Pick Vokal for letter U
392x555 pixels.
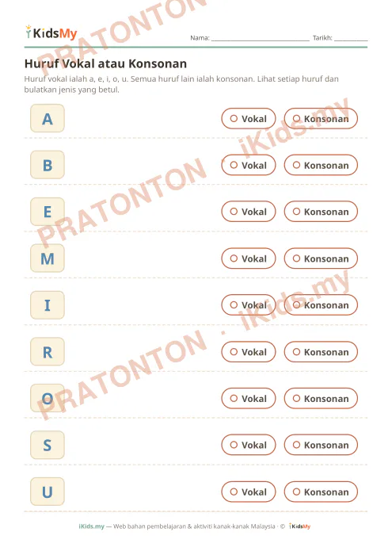(x=249, y=492)
